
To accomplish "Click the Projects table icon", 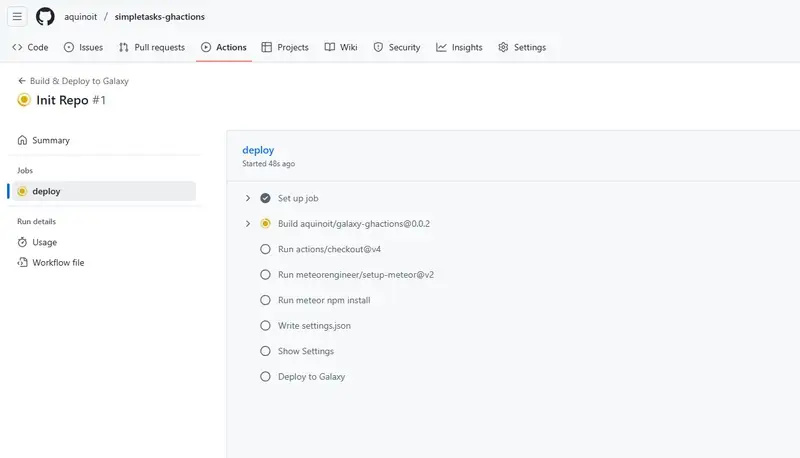I will tap(266, 47).
